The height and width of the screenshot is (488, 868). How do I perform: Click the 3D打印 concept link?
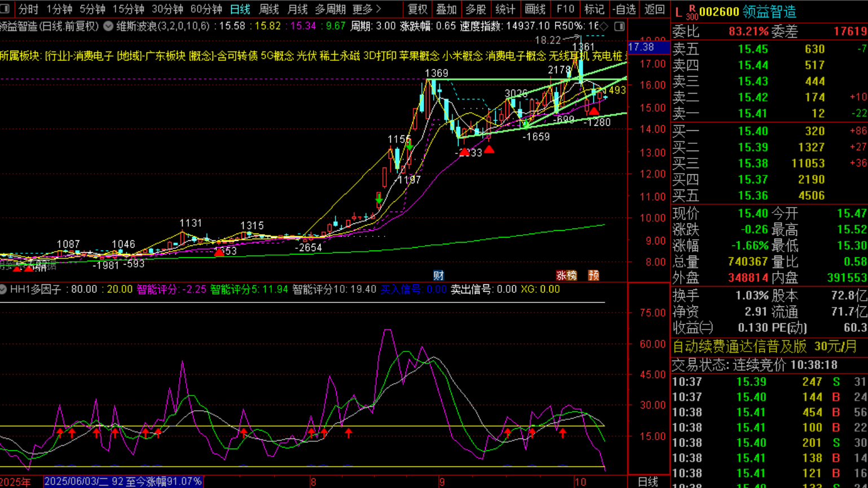click(380, 55)
